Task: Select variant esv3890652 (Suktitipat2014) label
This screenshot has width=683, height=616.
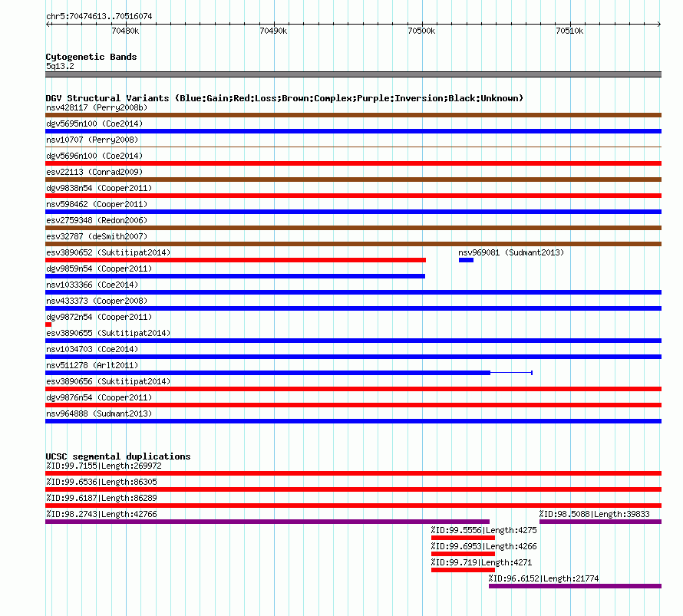Action: coord(108,252)
